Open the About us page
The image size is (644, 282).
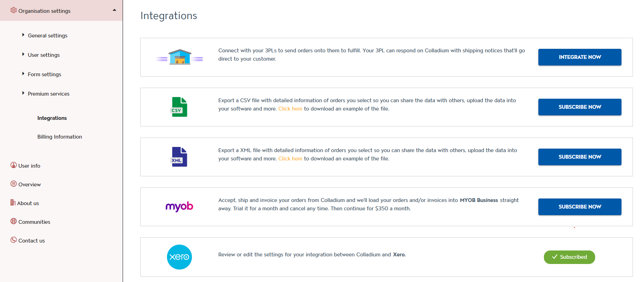pos(28,203)
